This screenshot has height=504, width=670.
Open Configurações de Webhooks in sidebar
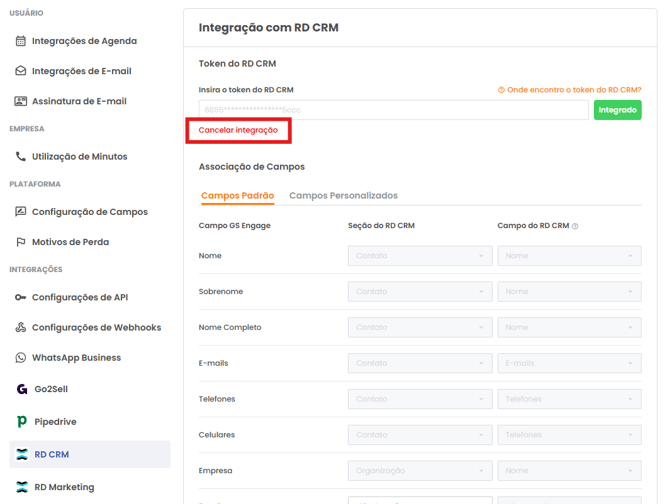[96, 328]
